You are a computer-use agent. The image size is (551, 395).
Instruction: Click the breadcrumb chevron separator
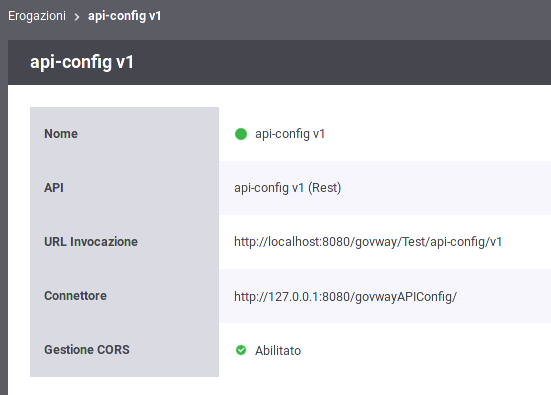click(x=77, y=17)
